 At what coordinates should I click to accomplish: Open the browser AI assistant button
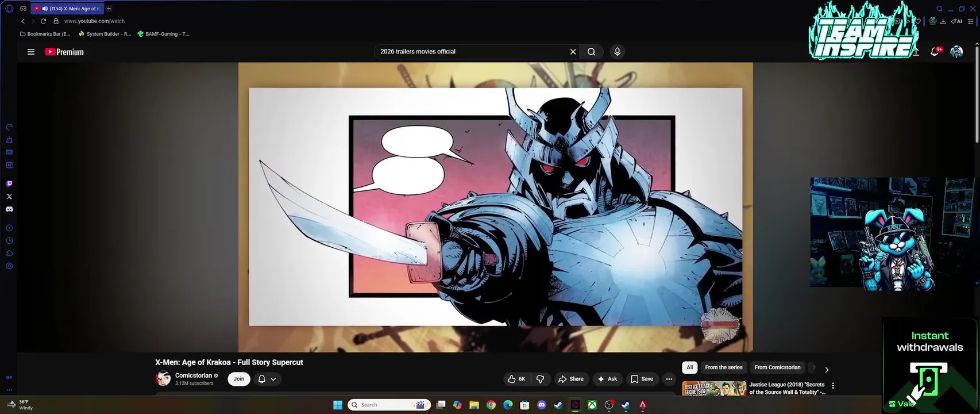956,21
